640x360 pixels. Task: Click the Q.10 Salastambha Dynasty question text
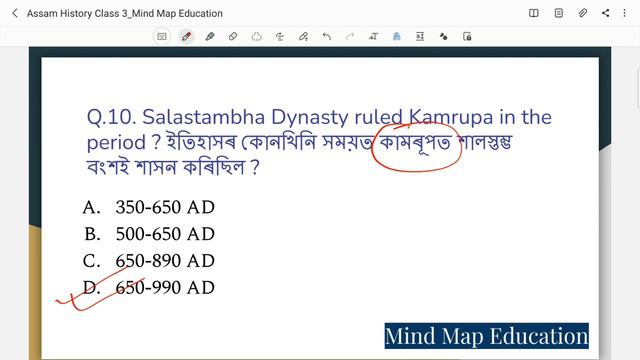point(319,142)
